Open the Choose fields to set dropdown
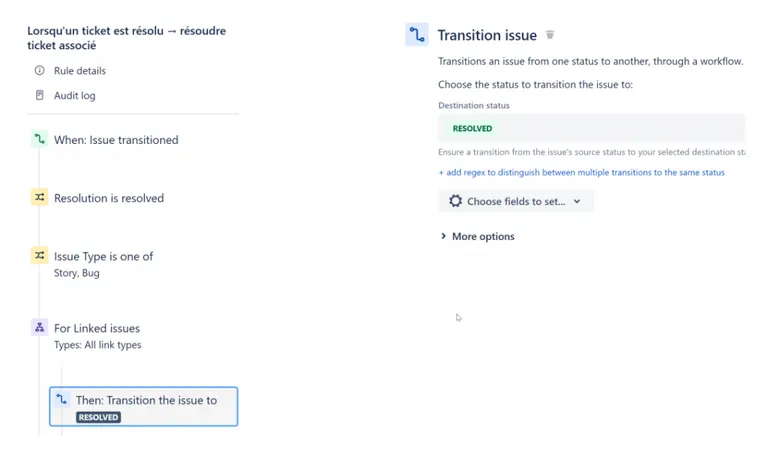Screen dimensions: 768x458 point(516,201)
